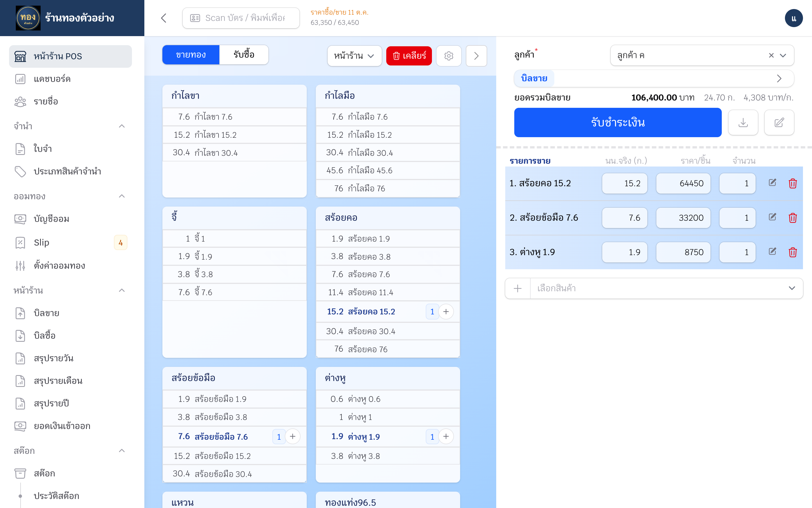Viewport: 812px width, 508px height.
Task: Select สร้อยคอ 30.4 product
Action: click(x=388, y=331)
